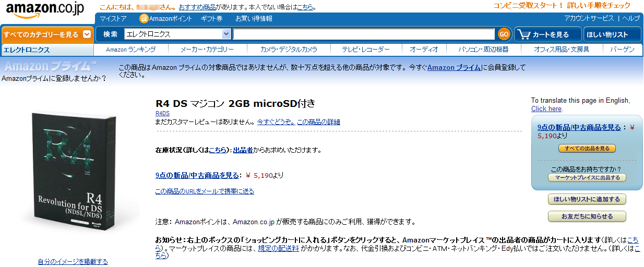
Task: Select the オーディオ tab
Action: click(x=424, y=50)
